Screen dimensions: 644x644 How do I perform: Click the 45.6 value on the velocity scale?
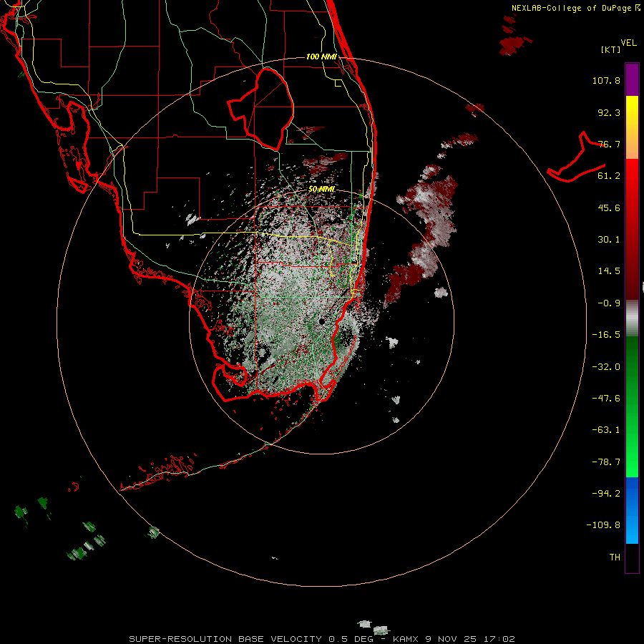click(x=609, y=208)
